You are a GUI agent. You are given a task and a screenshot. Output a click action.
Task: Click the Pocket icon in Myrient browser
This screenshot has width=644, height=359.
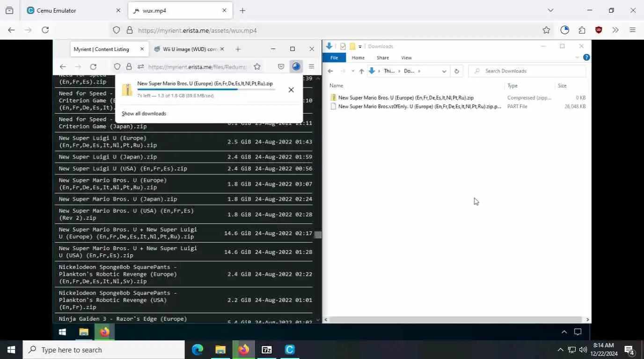click(x=281, y=67)
